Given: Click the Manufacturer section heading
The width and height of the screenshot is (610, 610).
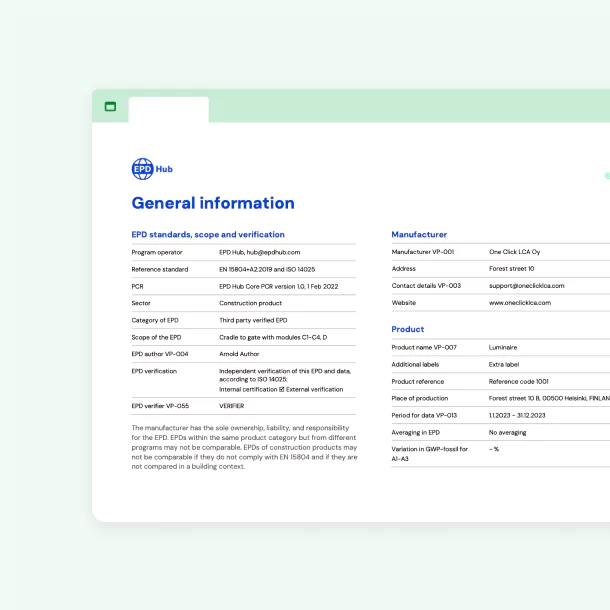Looking at the screenshot, I should 419,234.
